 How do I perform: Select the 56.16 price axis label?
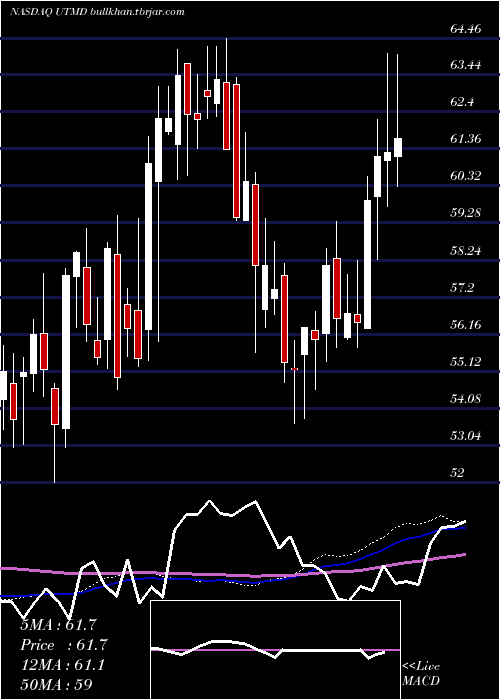point(466,325)
